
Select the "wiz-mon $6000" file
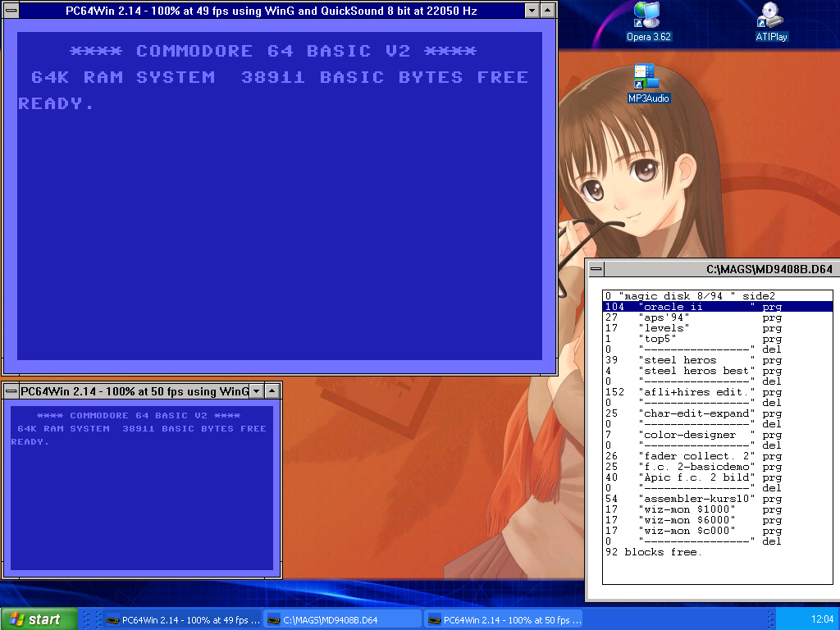[x=718, y=520]
